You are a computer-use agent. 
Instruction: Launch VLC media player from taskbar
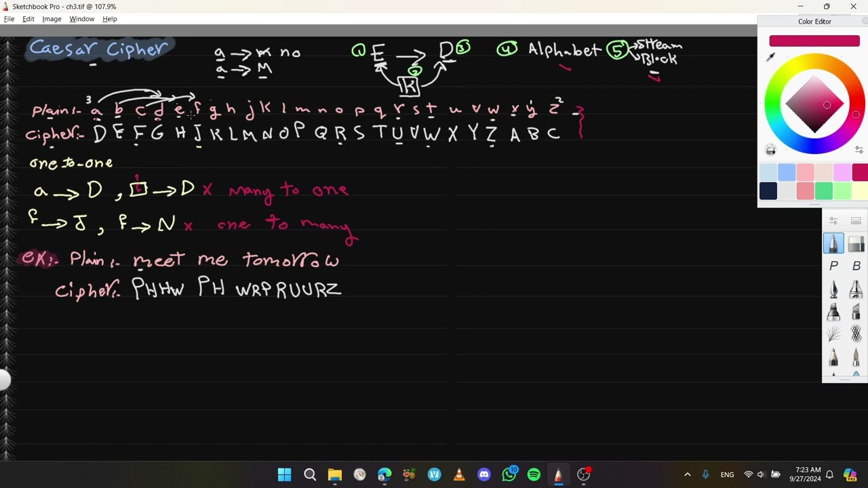tap(459, 474)
